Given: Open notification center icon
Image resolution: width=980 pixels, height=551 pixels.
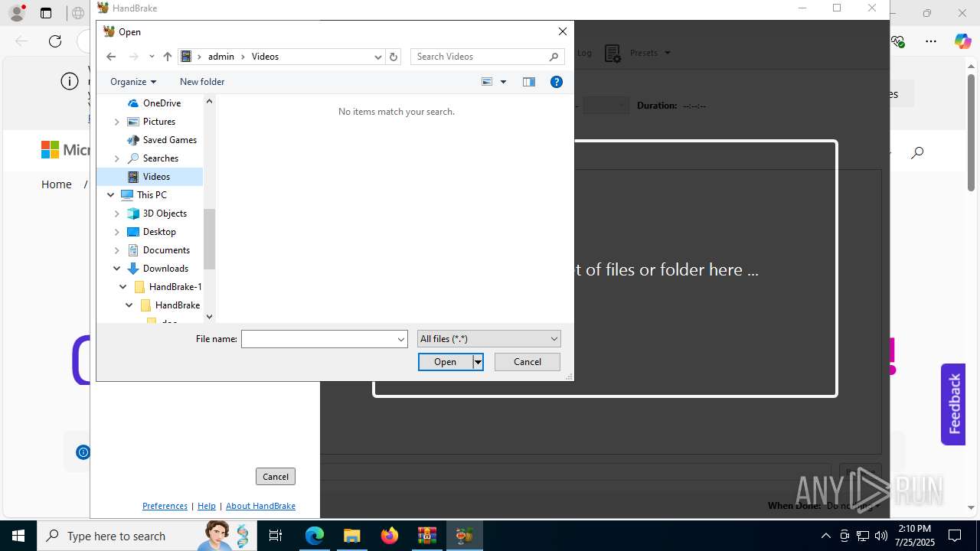Looking at the screenshot, I should pyautogui.click(x=955, y=536).
